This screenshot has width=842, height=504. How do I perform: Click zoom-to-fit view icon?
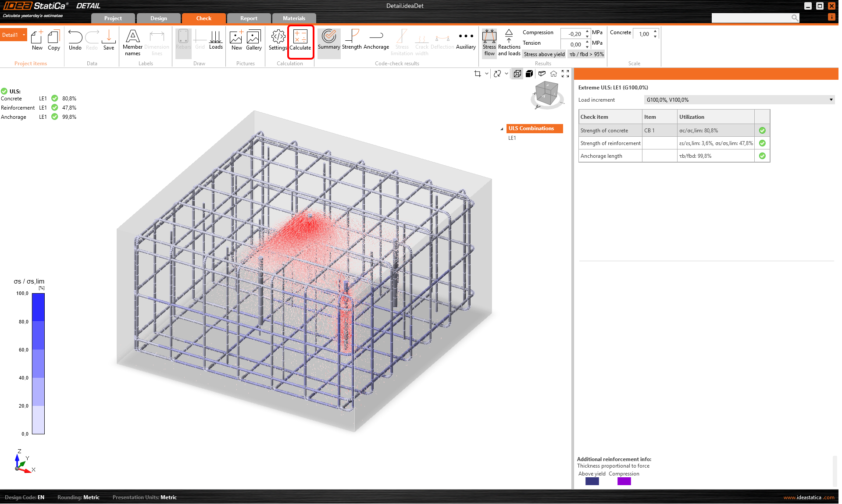tap(565, 74)
